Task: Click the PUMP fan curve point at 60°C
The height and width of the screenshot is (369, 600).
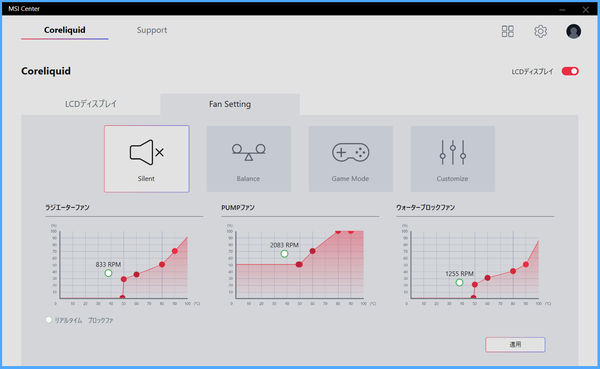Action: (x=312, y=251)
